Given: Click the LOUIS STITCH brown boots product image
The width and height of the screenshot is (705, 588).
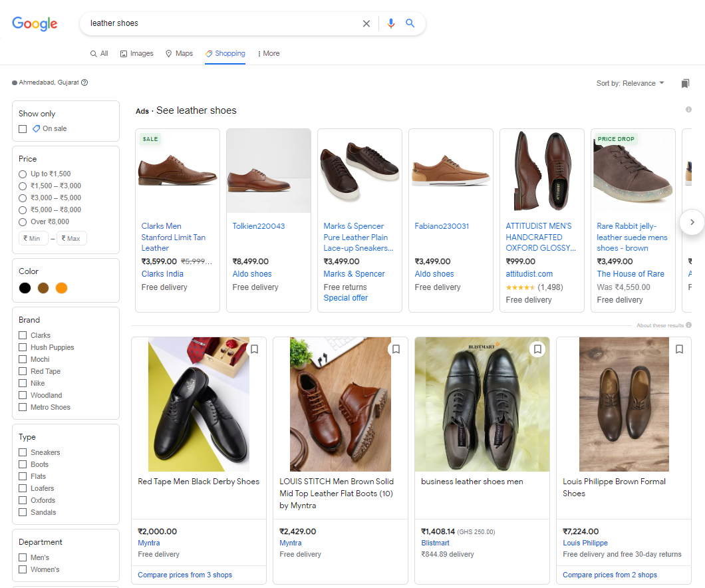Looking at the screenshot, I should point(341,404).
